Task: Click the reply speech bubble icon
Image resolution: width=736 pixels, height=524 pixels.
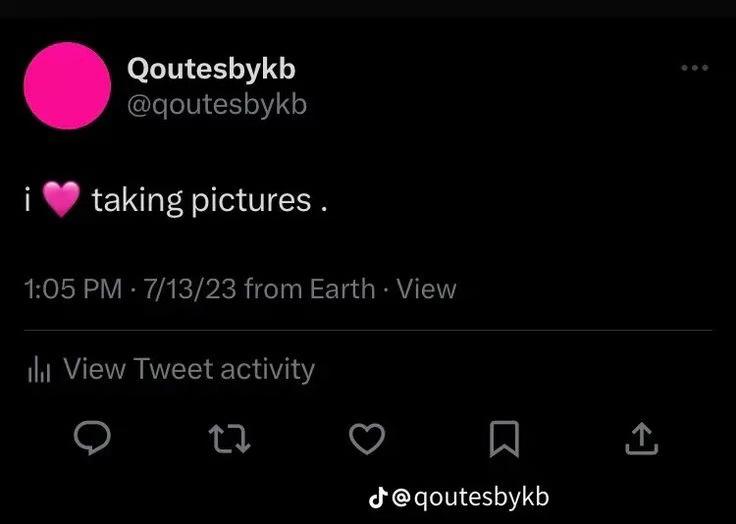Action: coord(92,438)
